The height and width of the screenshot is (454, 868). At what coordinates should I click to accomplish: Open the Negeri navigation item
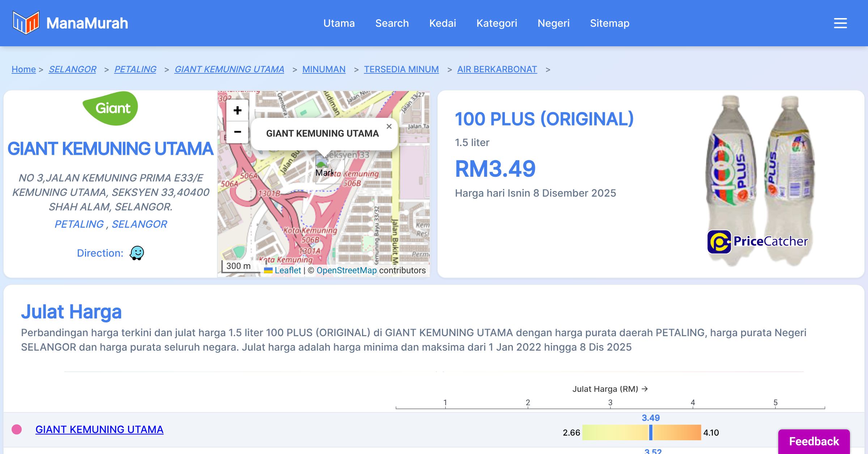point(553,23)
